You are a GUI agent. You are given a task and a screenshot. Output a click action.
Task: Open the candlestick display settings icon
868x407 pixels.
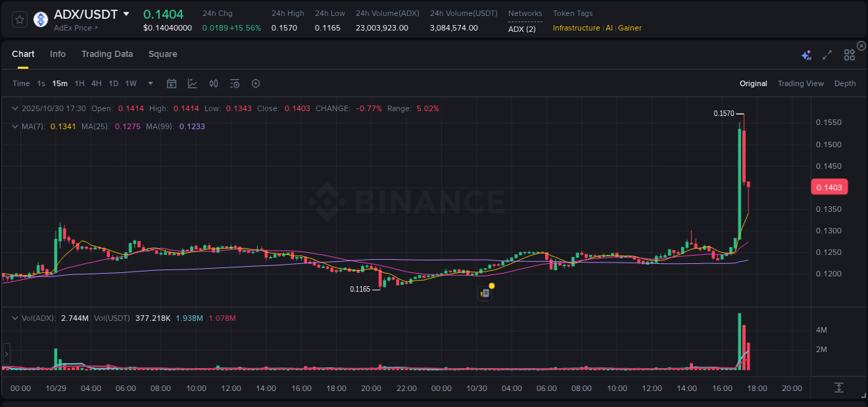(x=213, y=83)
